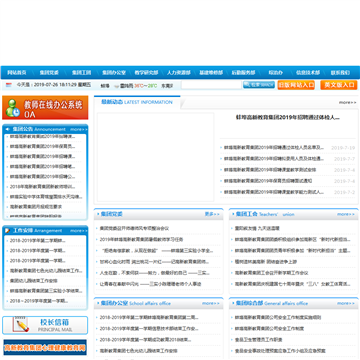Image resolution: width=360 pixels, height=360 pixels.
Task: Open the headline about 2019年招聘通过体检人...
Action: pos(288,117)
